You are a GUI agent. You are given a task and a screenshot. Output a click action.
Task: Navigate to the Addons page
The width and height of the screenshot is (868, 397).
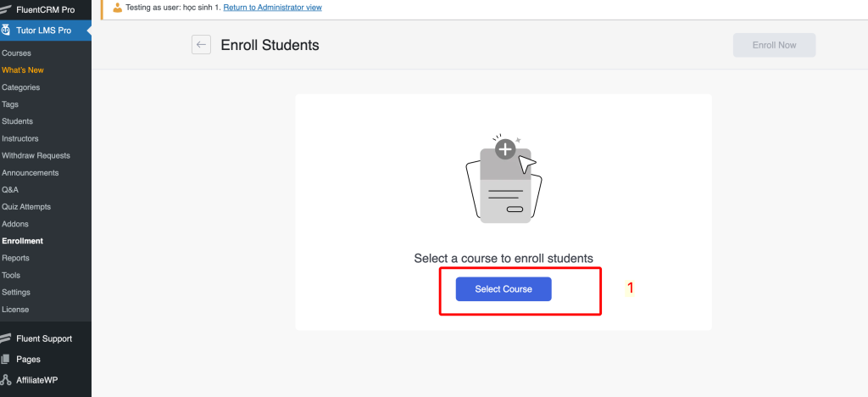tap(15, 224)
